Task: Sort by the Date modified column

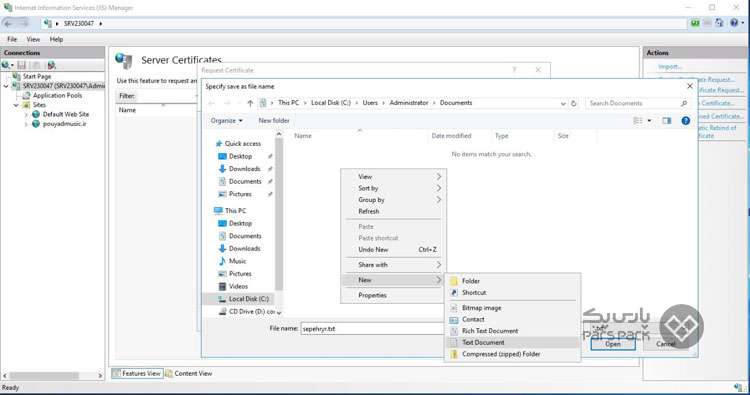Action: [451, 136]
